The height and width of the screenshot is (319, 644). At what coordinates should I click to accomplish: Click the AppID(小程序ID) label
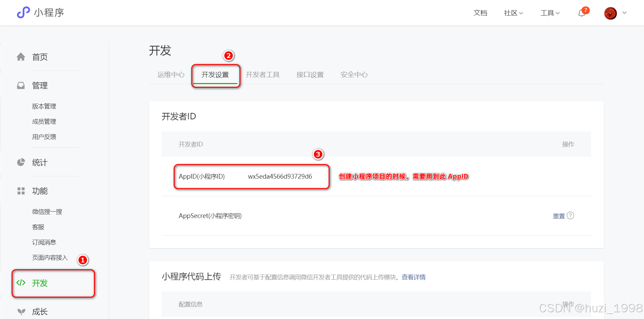[202, 176]
